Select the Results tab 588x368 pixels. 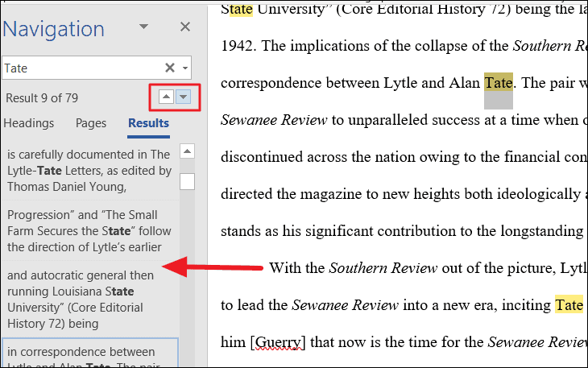pos(148,123)
